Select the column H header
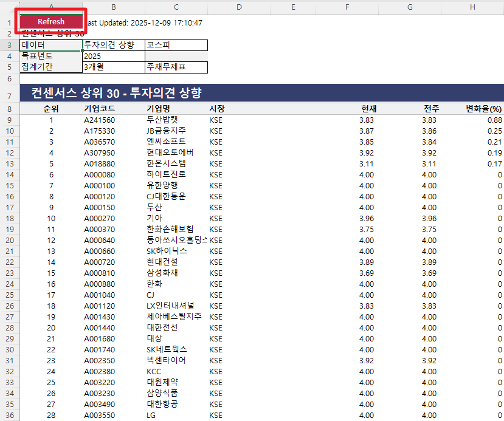This screenshot has width=504, height=421. [x=472, y=7]
